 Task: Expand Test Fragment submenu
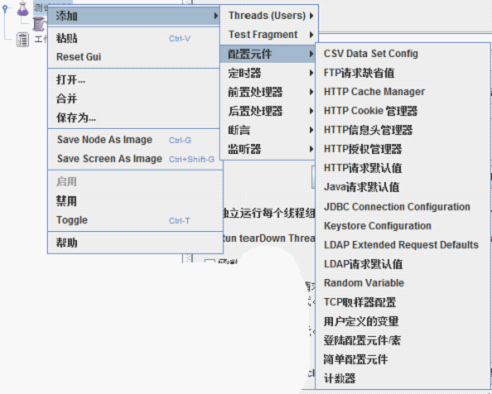[269, 34]
